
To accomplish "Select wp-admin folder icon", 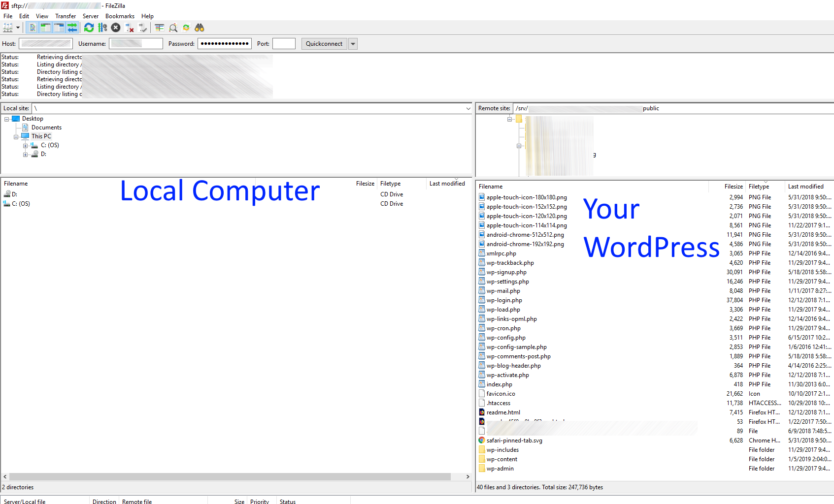I will tap(482, 469).
